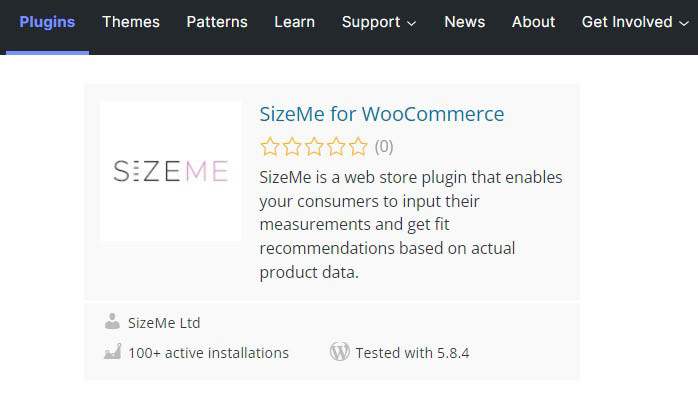
Task: Click the fifth rating star
Action: (x=358, y=147)
